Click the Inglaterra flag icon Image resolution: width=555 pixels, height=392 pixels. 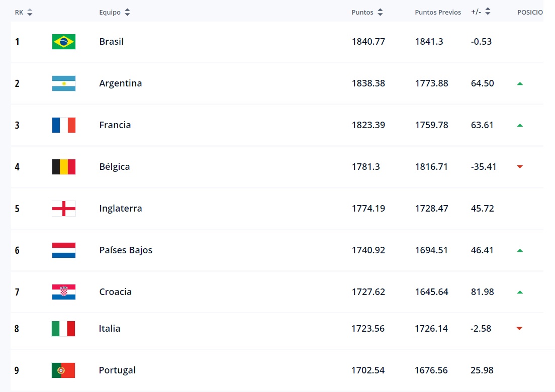64,209
